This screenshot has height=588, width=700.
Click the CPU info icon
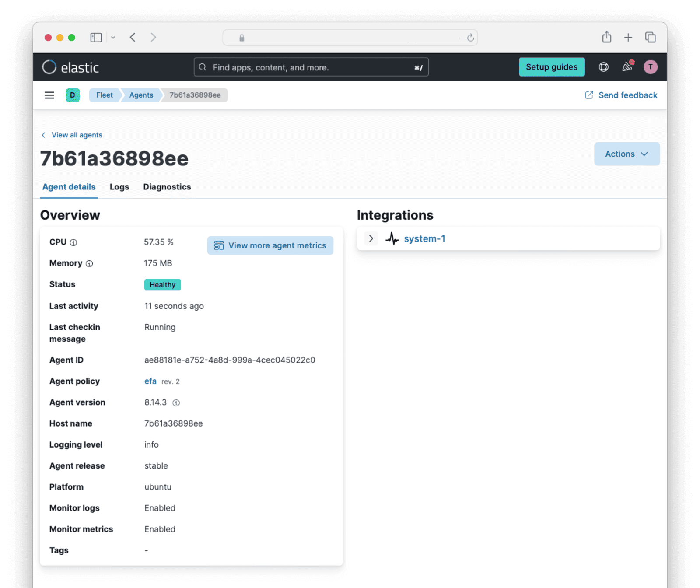(x=73, y=243)
